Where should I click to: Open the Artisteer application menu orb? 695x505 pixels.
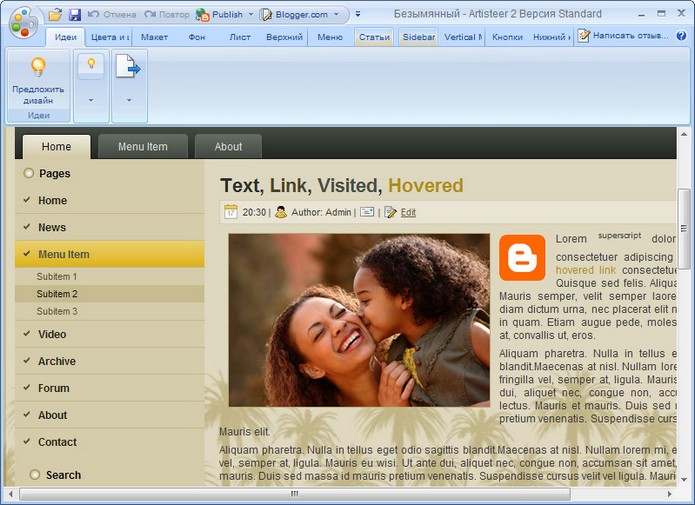22,20
